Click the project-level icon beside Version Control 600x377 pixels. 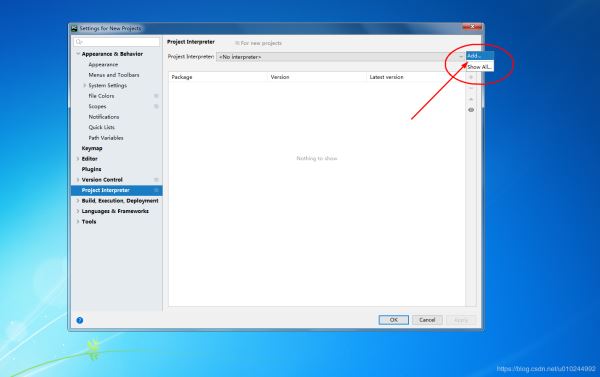[156, 180]
